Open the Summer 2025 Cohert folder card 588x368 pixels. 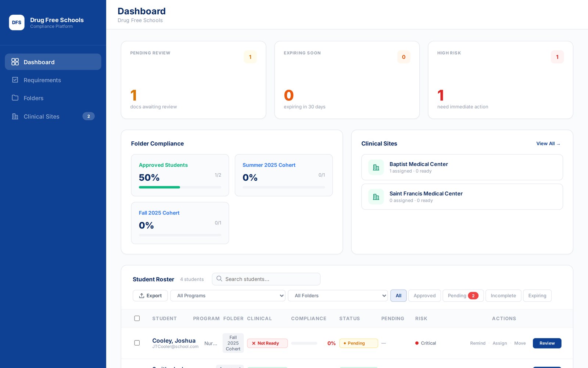[x=284, y=175]
